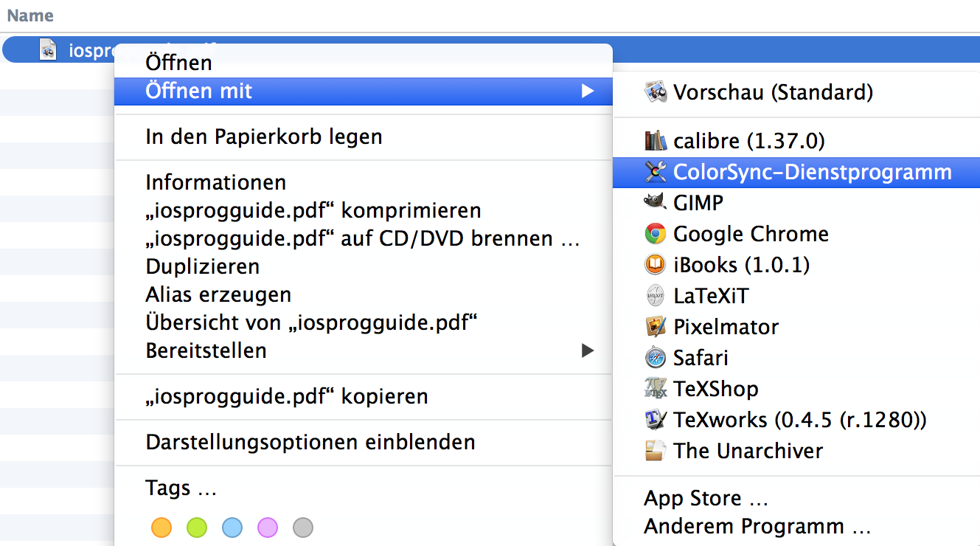Click the Bereitstellen menu label

point(206,350)
